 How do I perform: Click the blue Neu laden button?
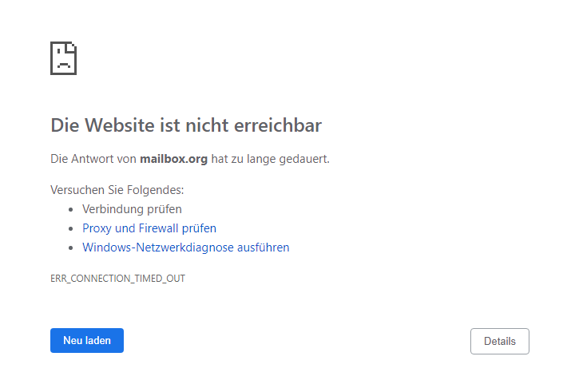click(87, 340)
